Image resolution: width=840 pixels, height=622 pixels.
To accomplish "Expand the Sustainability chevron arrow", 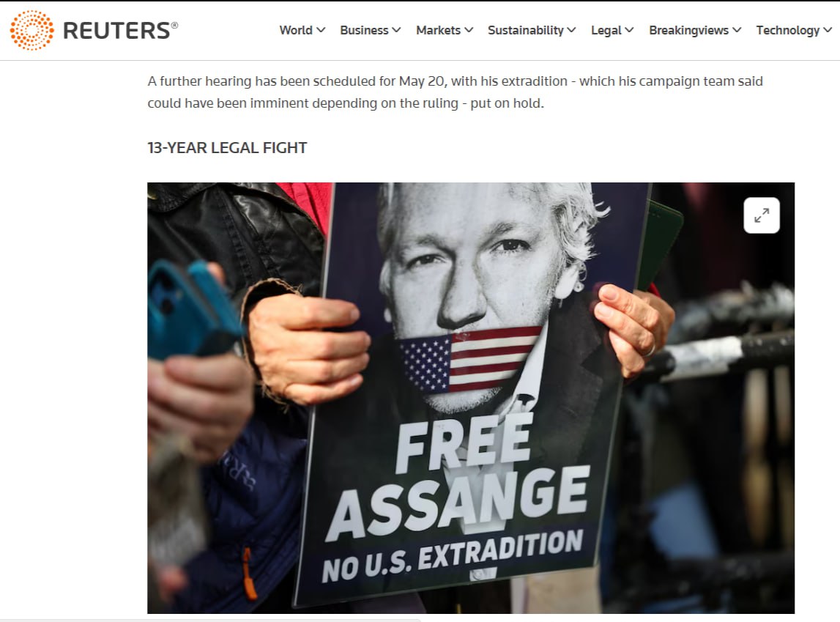I will [x=572, y=30].
